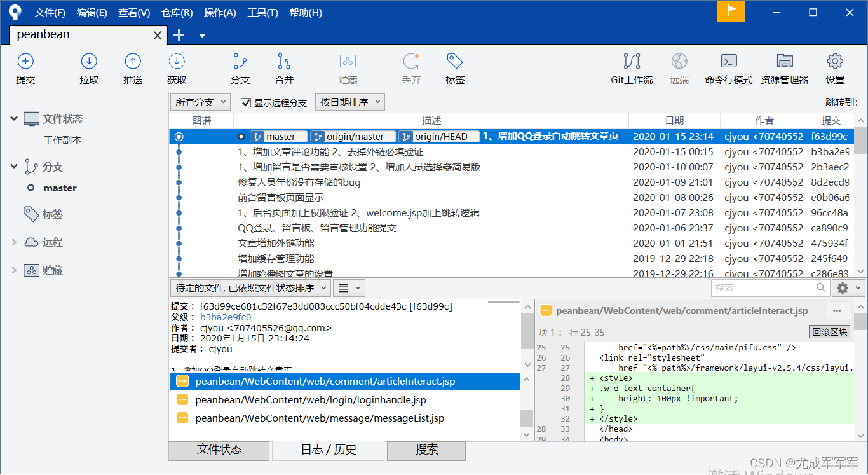Viewport: 868px width, 475px height.
Task: Open Explorer (资源管理器) icon
Action: pyautogui.click(x=785, y=61)
